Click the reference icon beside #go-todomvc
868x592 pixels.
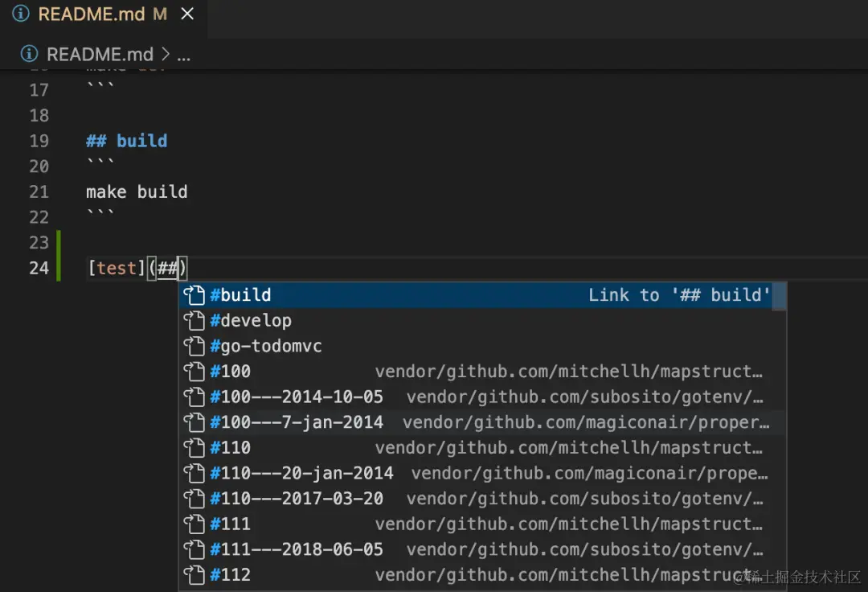194,346
